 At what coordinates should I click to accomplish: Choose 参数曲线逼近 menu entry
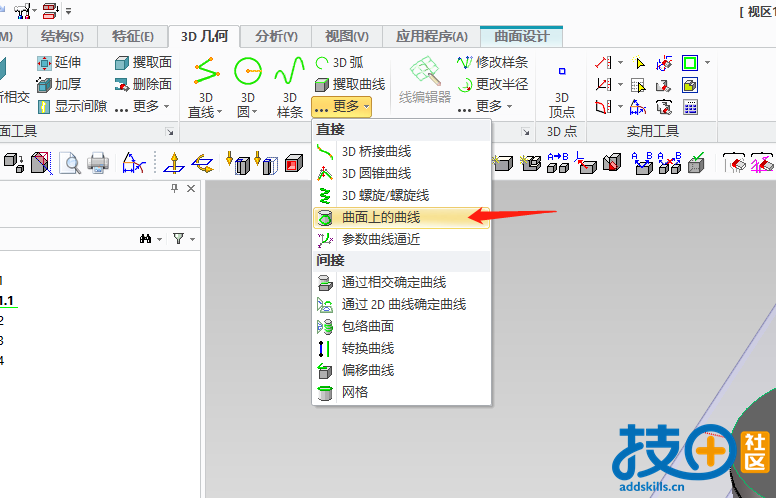coord(401,240)
